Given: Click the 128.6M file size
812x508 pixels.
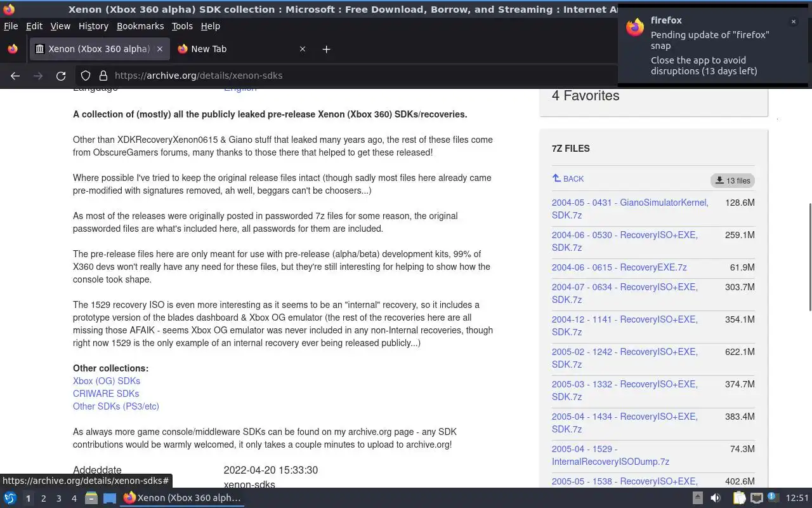Looking at the screenshot, I should (740, 203).
